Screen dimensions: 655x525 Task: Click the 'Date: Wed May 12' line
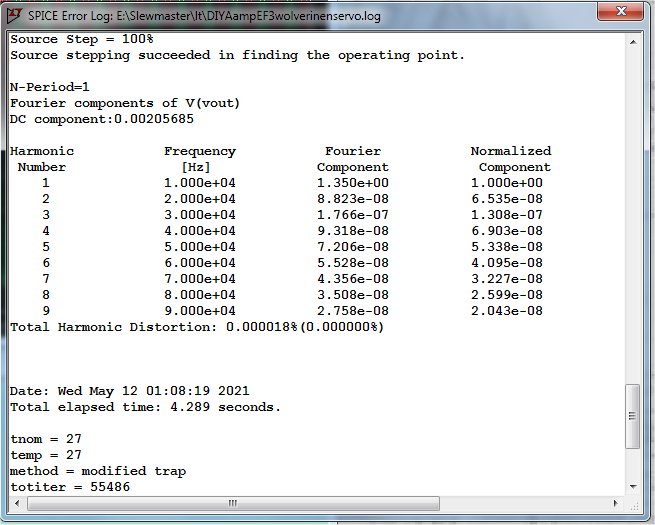[x=129, y=391]
